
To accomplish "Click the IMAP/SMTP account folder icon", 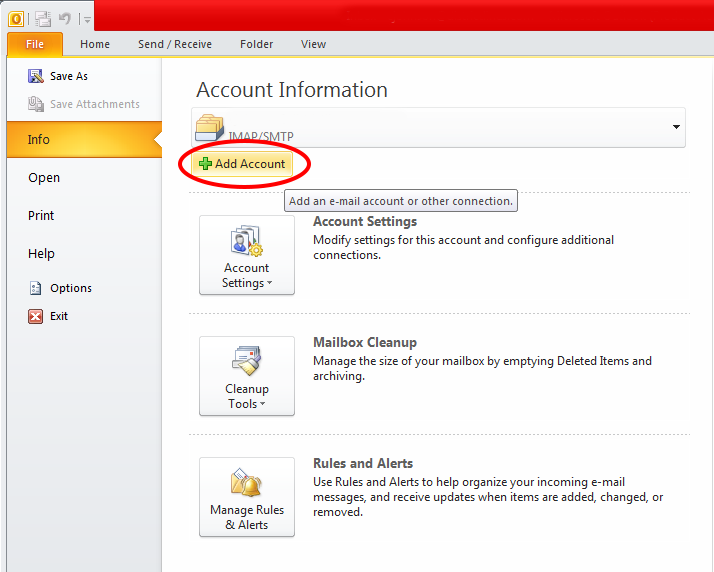I will click(210, 128).
